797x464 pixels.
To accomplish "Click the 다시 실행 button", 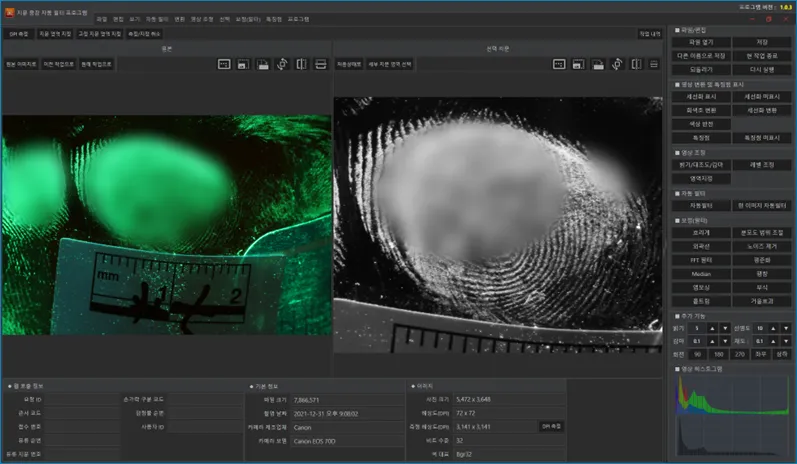I will 762,70.
